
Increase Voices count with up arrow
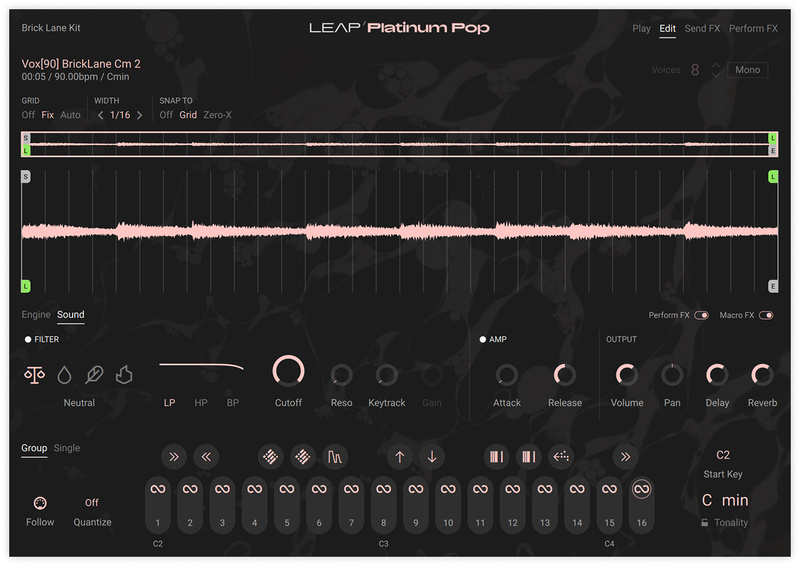(716, 66)
